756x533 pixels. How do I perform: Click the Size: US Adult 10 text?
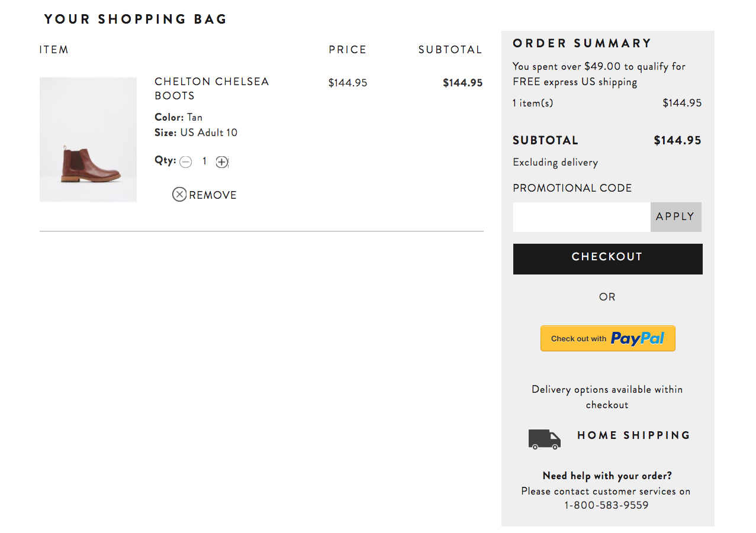click(196, 133)
